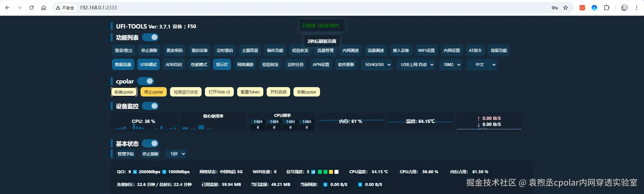Image resolution: width=644 pixels, height=194 pixels.
Task: Disable the 数据流量 toggle button
Action: tap(123, 64)
